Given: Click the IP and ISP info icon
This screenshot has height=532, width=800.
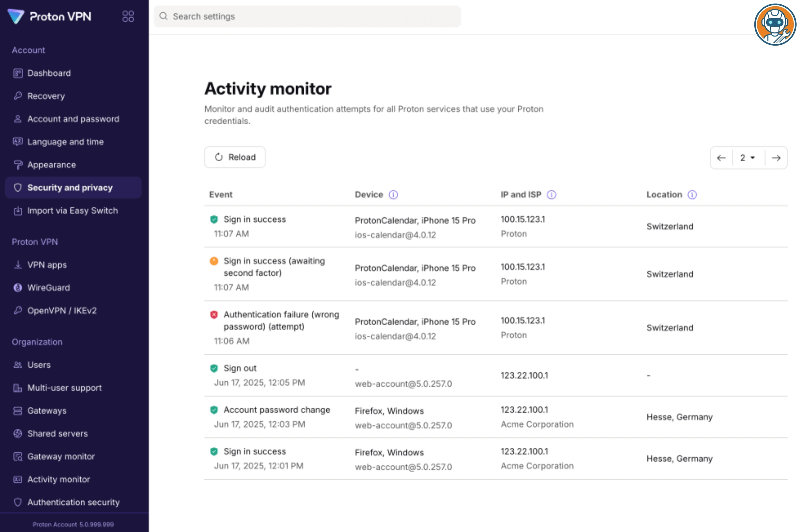Looking at the screenshot, I should point(551,195).
